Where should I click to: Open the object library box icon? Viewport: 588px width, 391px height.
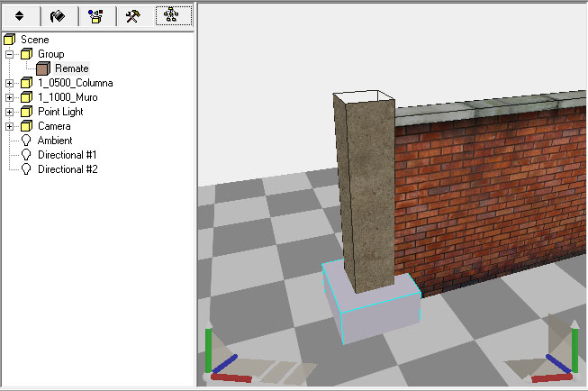pyautogui.click(x=95, y=16)
